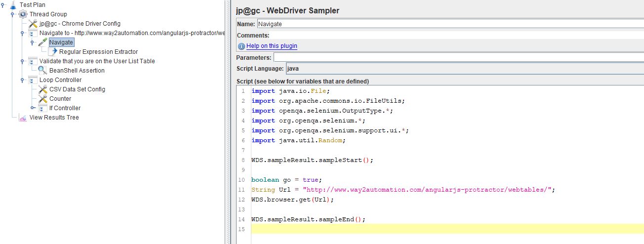Image resolution: width=644 pixels, height=244 pixels.
Task: Select Validate that you are on User List
Action: coord(97,61)
